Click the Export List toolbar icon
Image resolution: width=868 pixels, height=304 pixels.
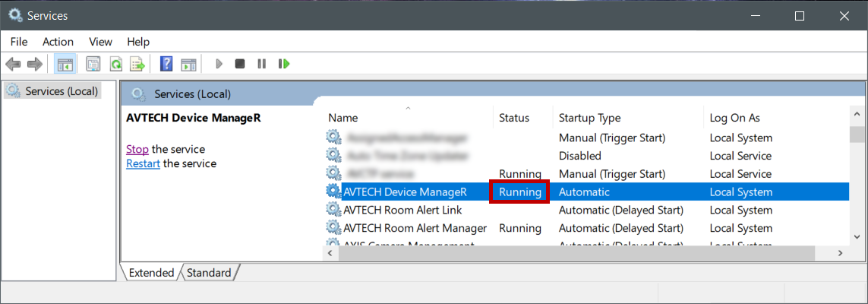(x=137, y=64)
